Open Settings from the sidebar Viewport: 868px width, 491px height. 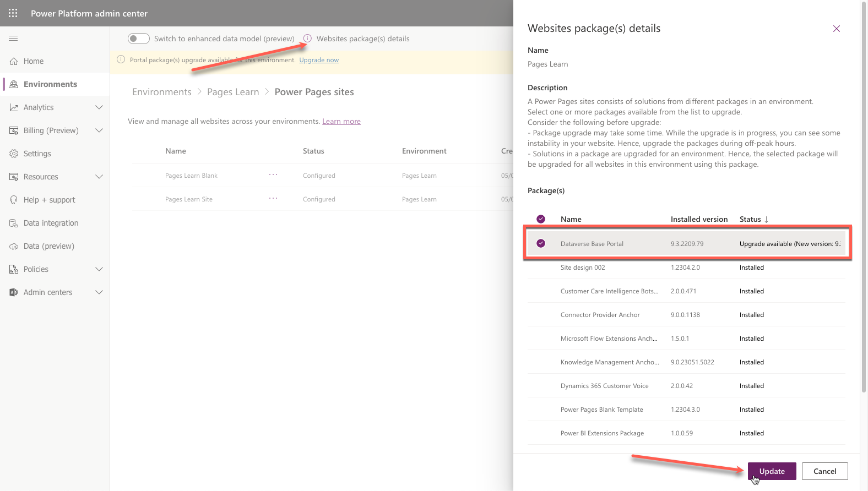tap(55, 154)
